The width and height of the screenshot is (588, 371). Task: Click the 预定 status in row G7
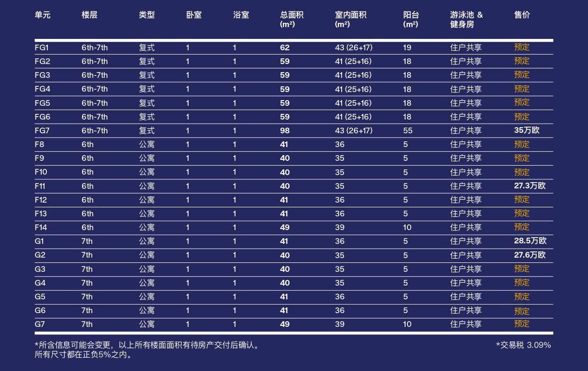click(522, 324)
